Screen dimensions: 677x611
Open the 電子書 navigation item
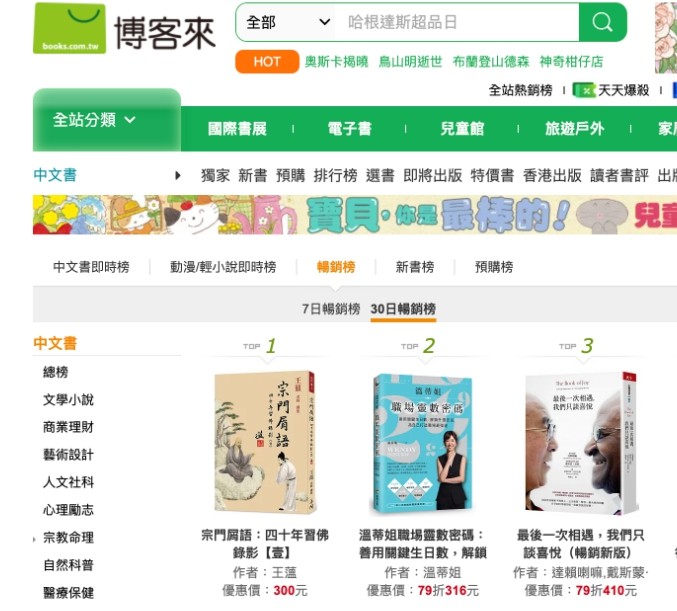[x=349, y=129]
